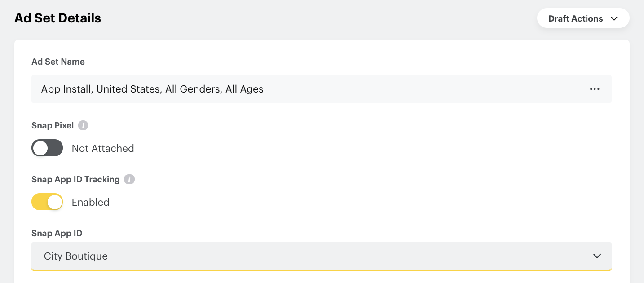Viewport: 644px width, 283px height.
Task: Click the chevron on the Snap App ID selector
Action: 597,256
